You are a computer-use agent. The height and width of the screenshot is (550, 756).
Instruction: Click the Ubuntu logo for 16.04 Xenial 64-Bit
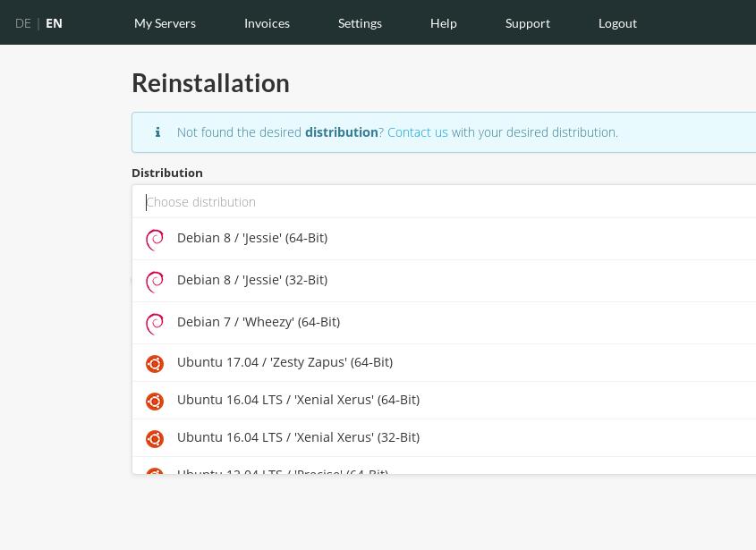pos(155,401)
